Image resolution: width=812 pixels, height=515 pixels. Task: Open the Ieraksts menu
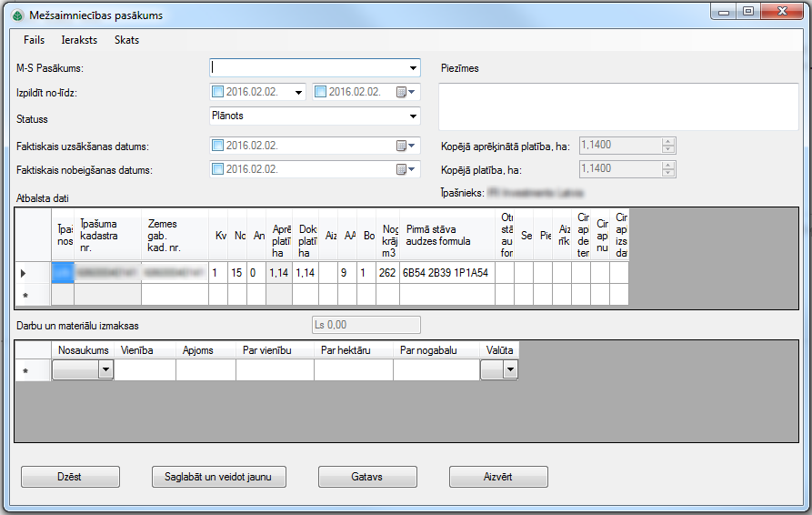79,40
